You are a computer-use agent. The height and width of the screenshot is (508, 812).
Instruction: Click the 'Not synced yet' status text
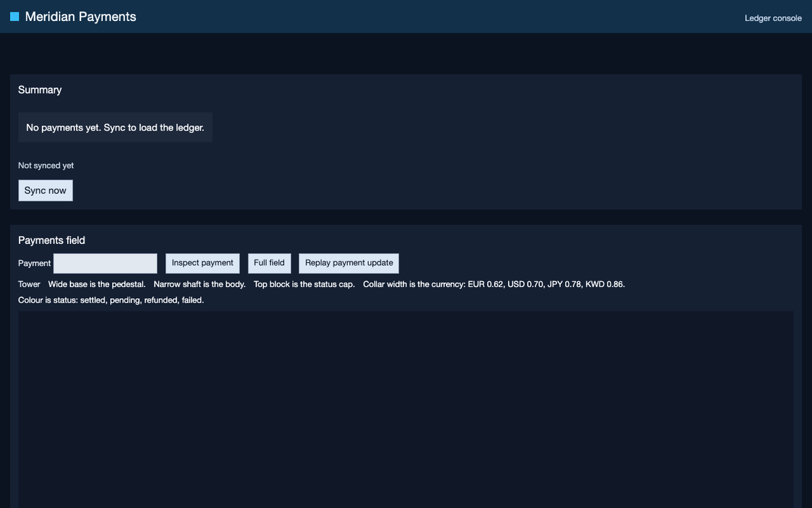click(46, 165)
